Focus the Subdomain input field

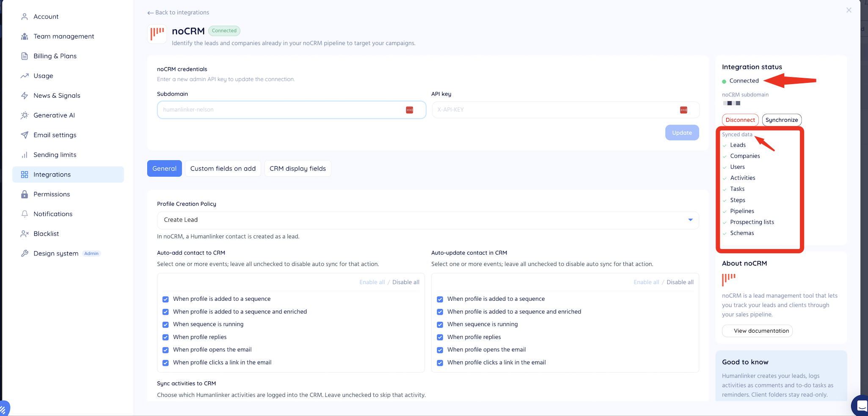(x=292, y=110)
